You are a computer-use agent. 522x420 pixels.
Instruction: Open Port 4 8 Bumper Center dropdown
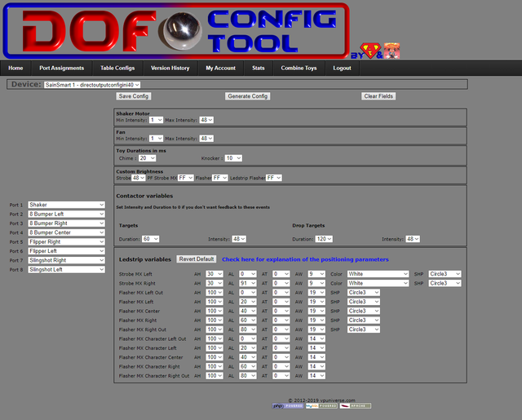coord(67,232)
